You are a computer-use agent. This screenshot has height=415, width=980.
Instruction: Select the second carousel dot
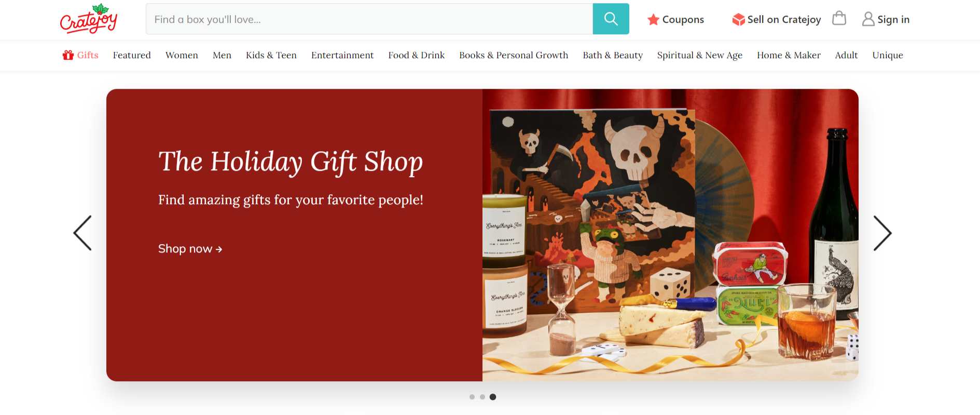point(482,397)
